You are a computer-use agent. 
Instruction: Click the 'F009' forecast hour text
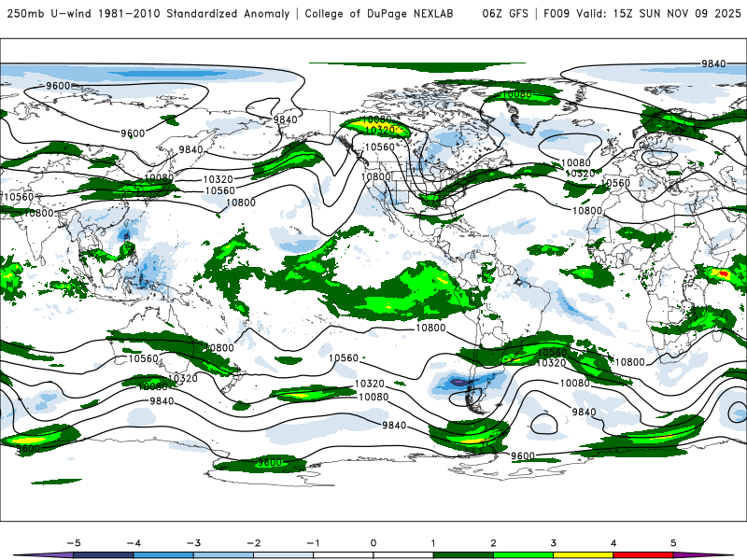point(557,13)
